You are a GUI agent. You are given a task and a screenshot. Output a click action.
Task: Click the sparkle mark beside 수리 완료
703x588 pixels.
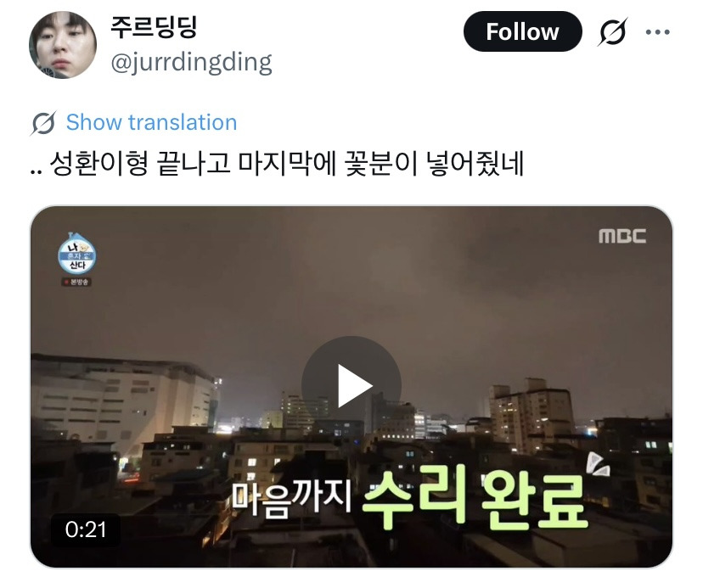(599, 466)
